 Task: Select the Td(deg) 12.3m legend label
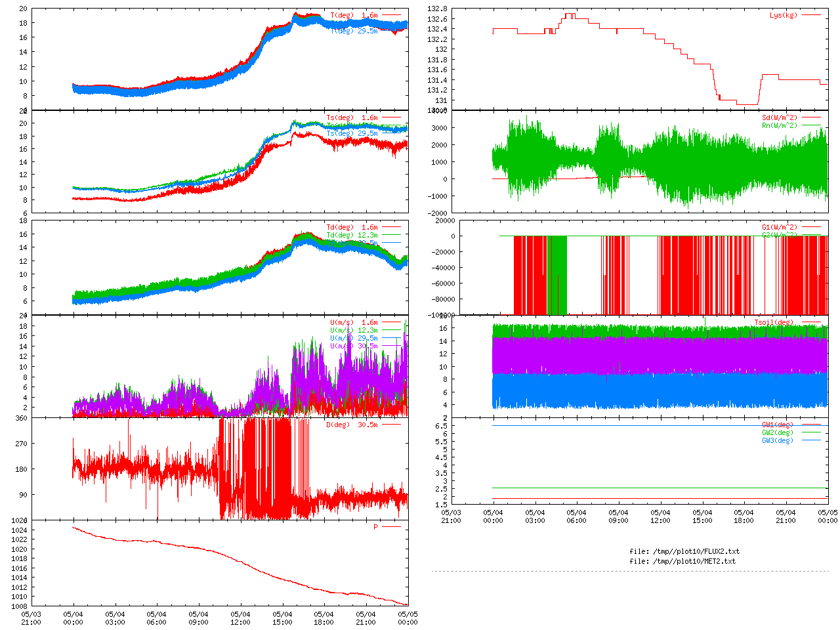[352, 235]
